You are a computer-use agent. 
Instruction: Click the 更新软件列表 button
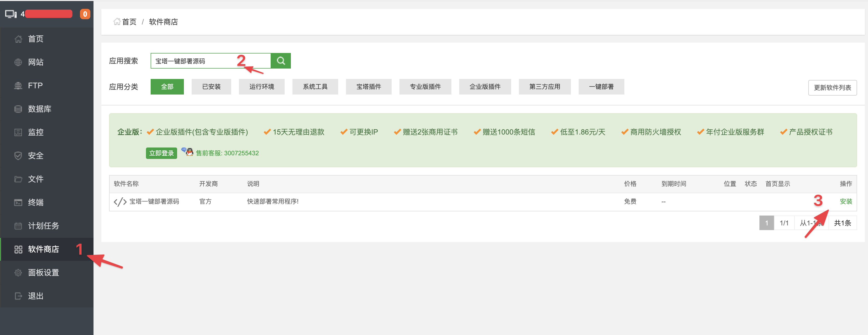coord(832,88)
